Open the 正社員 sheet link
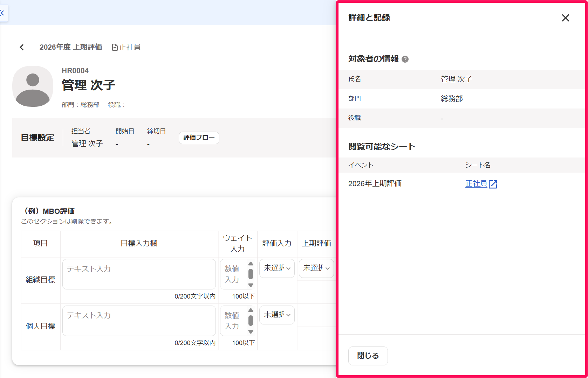Viewport: 588px width, 378px height. (x=476, y=184)
